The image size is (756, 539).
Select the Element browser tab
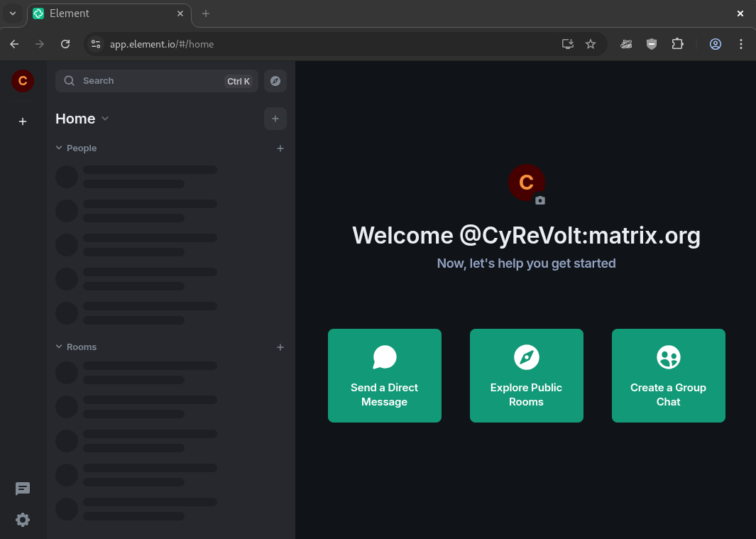coord(109,13)
